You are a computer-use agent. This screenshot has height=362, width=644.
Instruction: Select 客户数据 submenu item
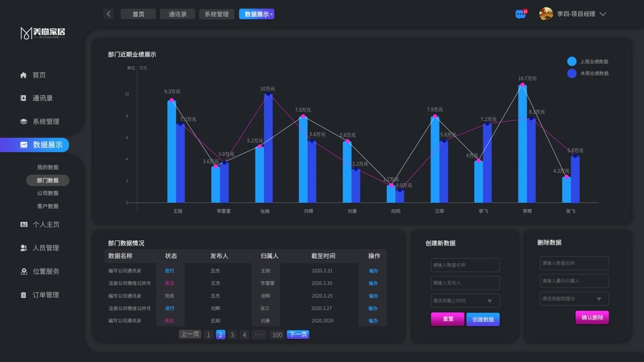coord(48,206)
